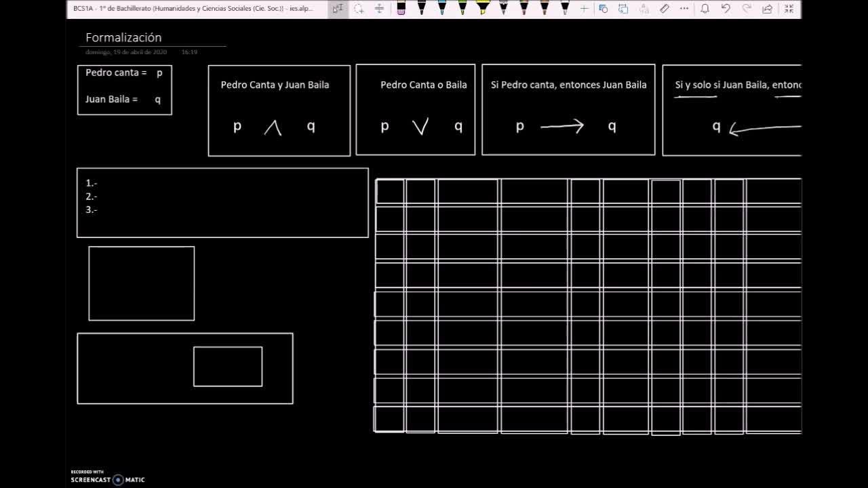Pick the blue pen
This screenshot has height=488, width=868.
[x=441, y=8]
